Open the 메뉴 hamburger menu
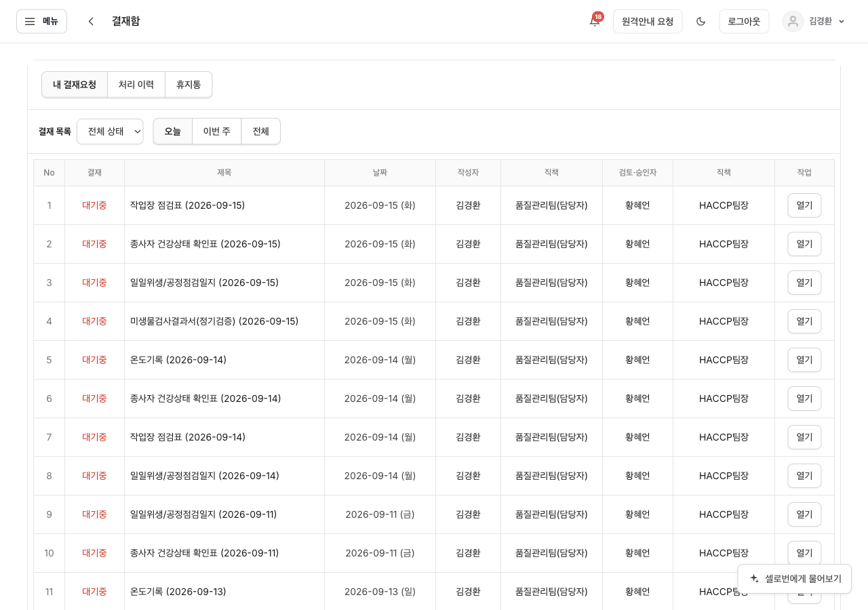 pos(41,21)
